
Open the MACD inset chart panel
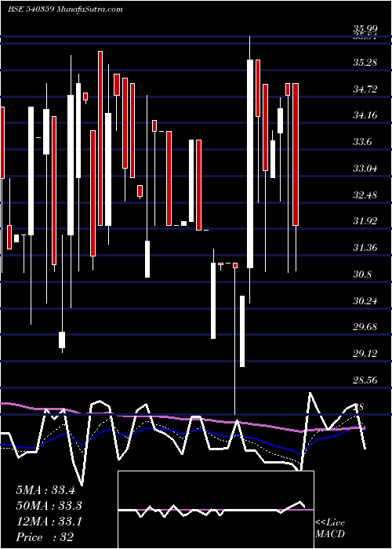tap(216, 510)
